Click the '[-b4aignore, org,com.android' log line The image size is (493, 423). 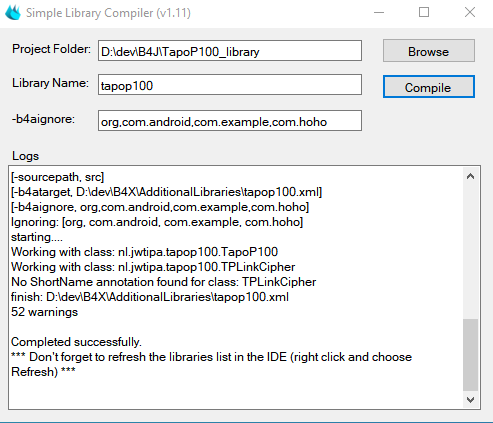click(x=160, y=207)
